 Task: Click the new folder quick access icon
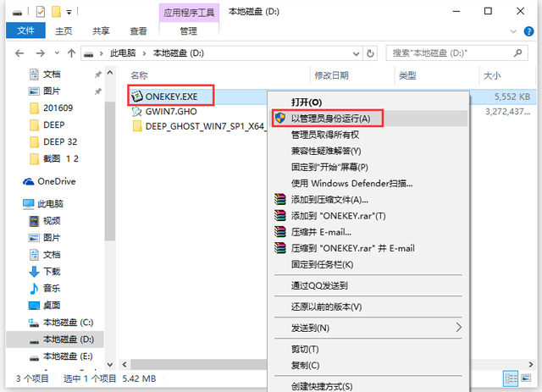pos(56,12)
